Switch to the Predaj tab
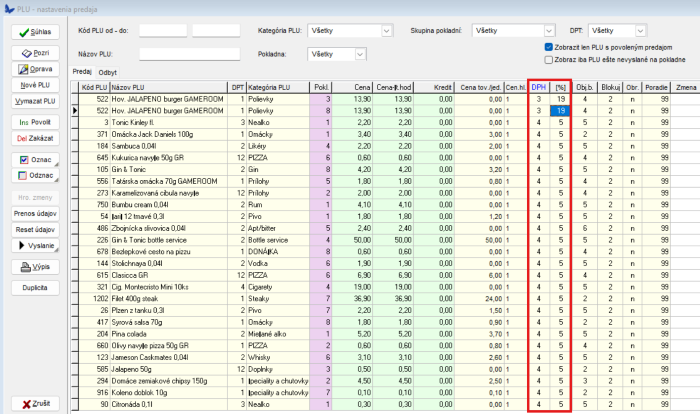This screenshot has height=414, width=700. [x=82, y=71]
